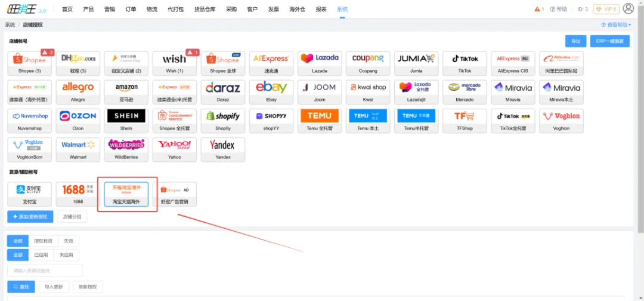Select the TikTok store card
This screenshot has height=301, width=644.
465,63
